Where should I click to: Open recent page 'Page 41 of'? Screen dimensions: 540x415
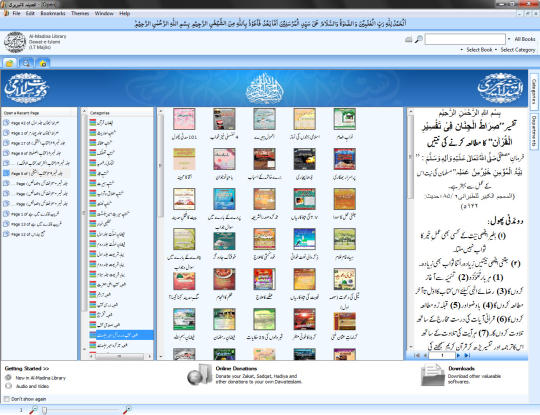tap(35, 123)
